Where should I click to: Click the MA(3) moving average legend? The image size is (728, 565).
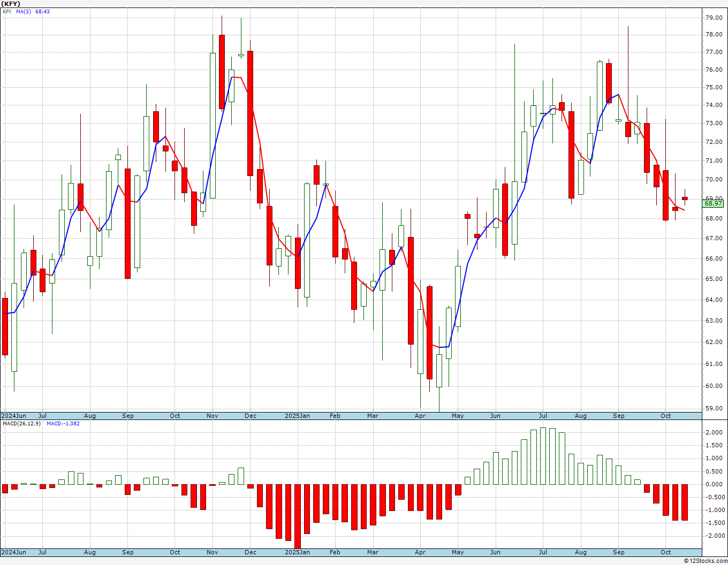(24, 11)
